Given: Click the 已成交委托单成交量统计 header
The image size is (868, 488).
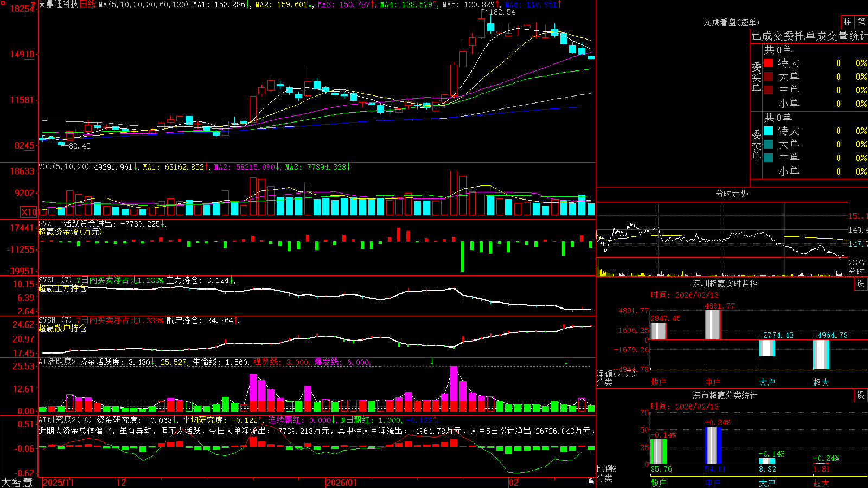Looking at the screenshot, I should pyautogui.click(x=809, y=36).
